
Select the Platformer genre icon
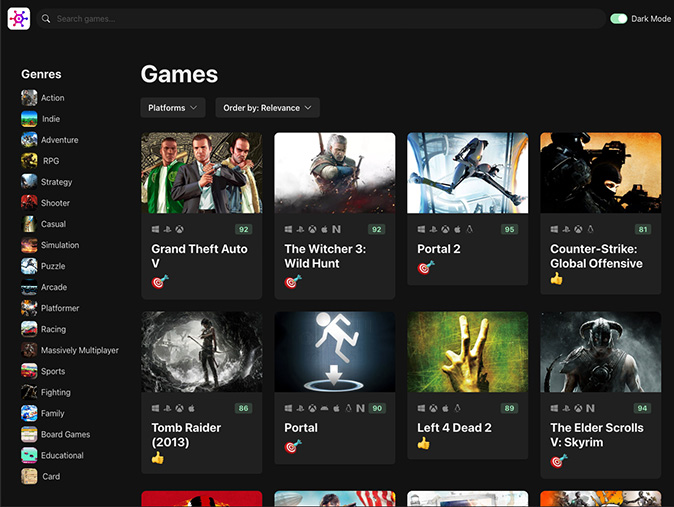(x=29, y=308)
